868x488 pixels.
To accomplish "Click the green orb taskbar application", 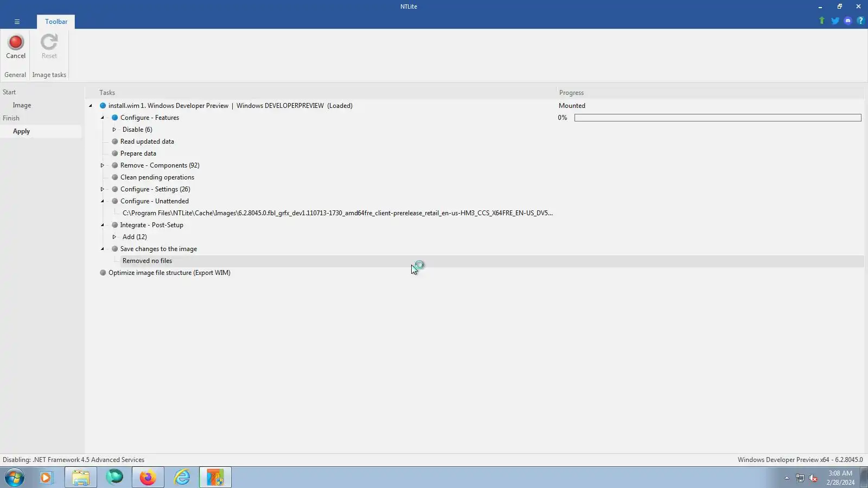I will pyautogui.click(x=114, y=478).
